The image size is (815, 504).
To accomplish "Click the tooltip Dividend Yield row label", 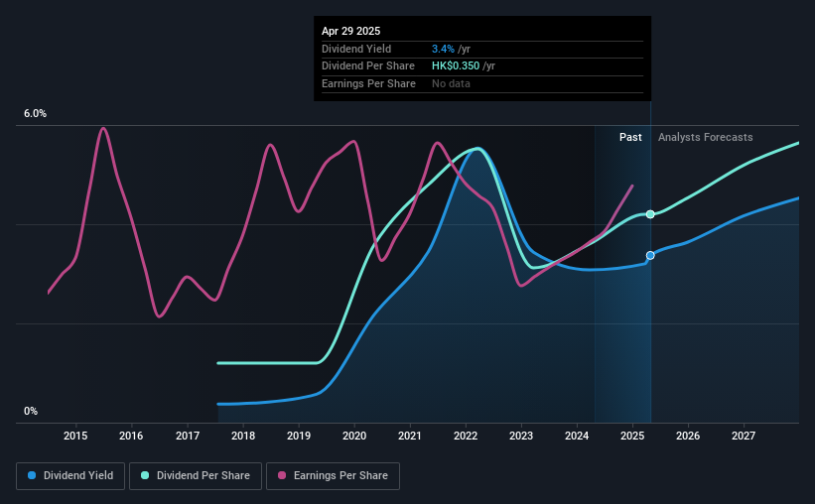I will coord(356,49).
